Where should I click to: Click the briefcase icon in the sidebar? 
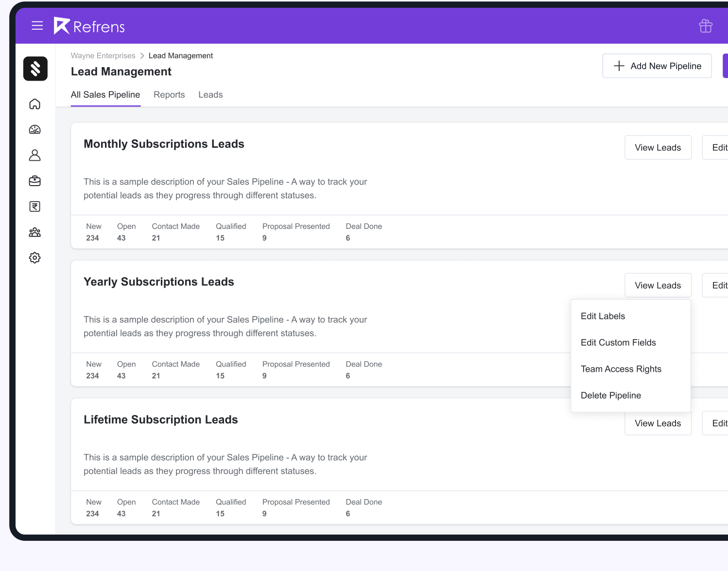pos(35,180)
